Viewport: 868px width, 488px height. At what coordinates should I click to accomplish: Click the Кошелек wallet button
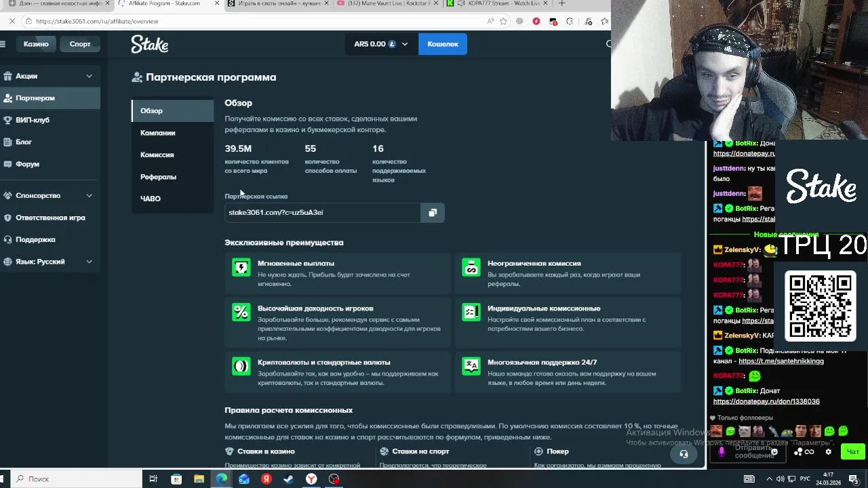pyautogui.click(x=443, y=44)
